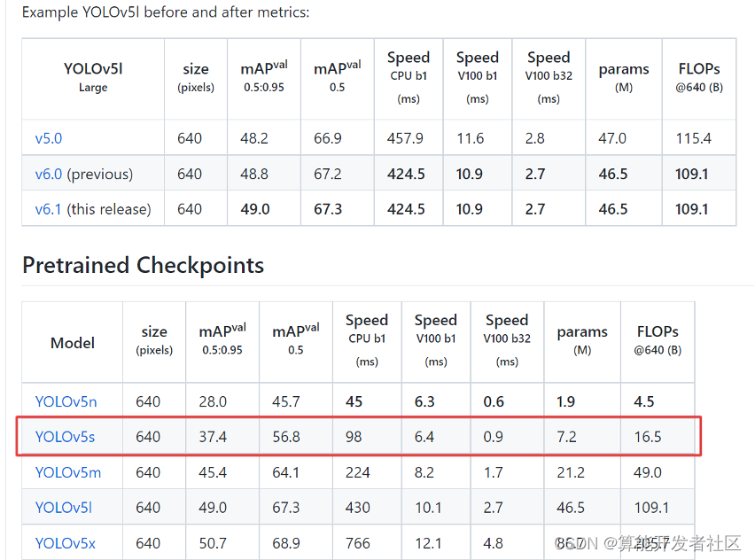Click the Model column header
755x560 pixels.
click(x=73, y=343)
